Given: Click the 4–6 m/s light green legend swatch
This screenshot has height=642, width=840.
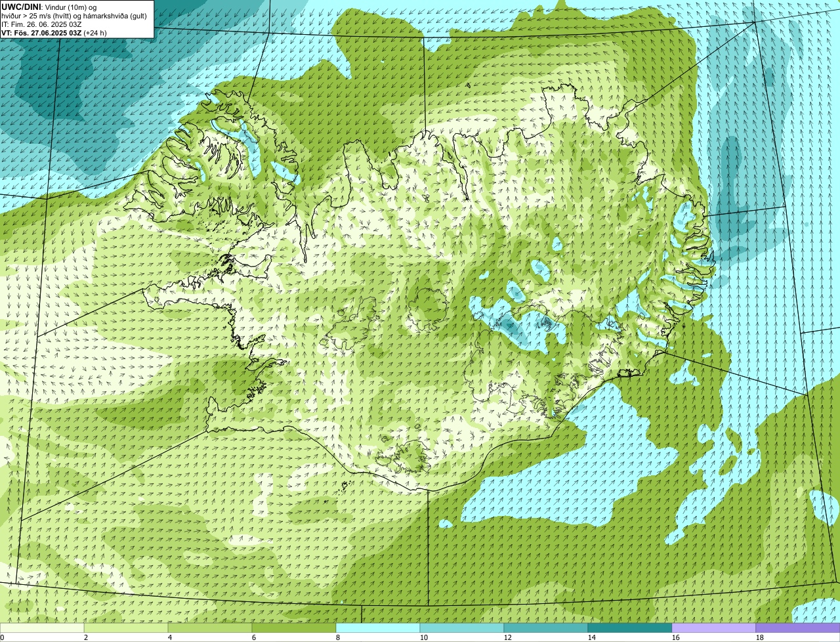Looking at the screenshot, I should (210, 628).
